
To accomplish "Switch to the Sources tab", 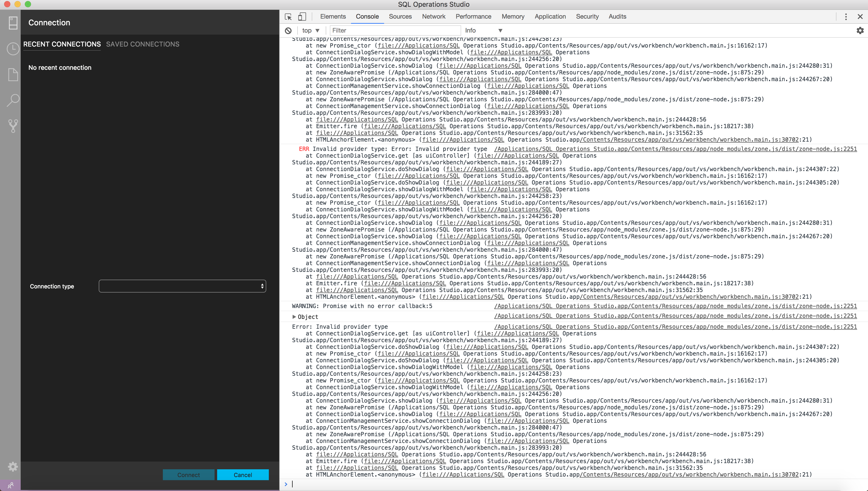I will [400, 17].
